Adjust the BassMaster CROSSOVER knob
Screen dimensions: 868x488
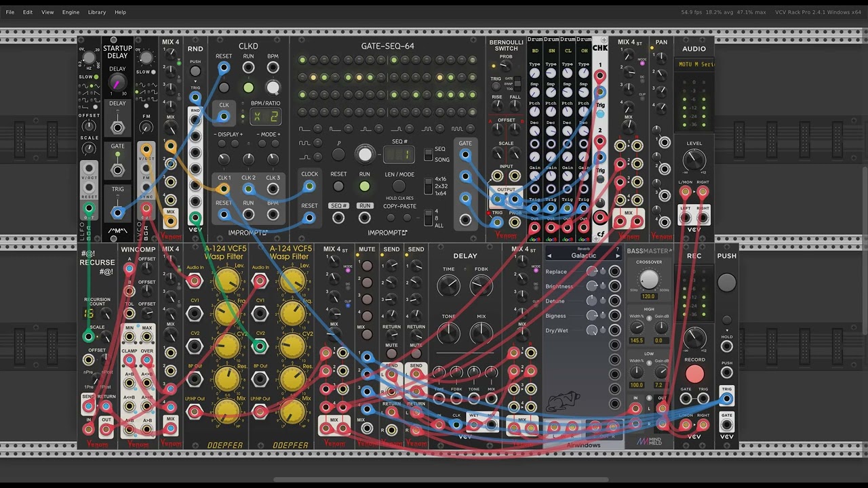pyautogui.click(x=649, y=279)
